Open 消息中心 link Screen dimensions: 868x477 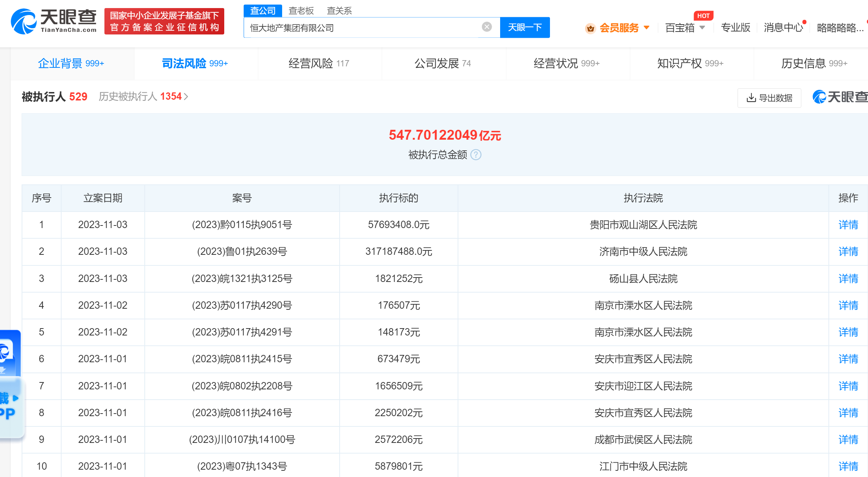tap(783, 28)
